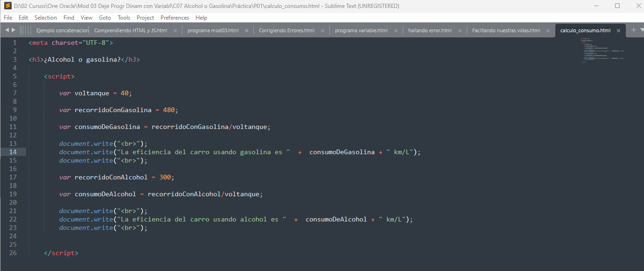Open the Find menu

pos(69,18)
